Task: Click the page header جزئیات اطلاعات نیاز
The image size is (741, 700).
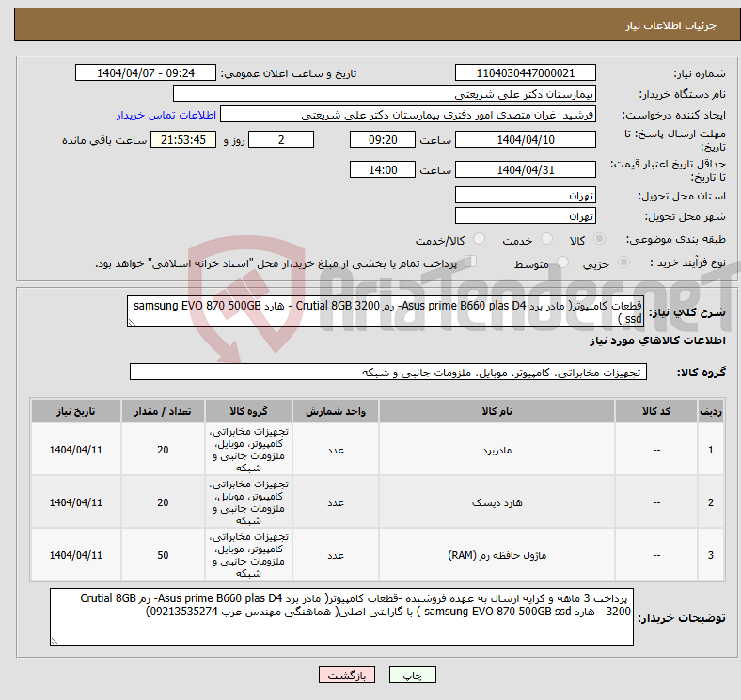Action: click(671, 25)
